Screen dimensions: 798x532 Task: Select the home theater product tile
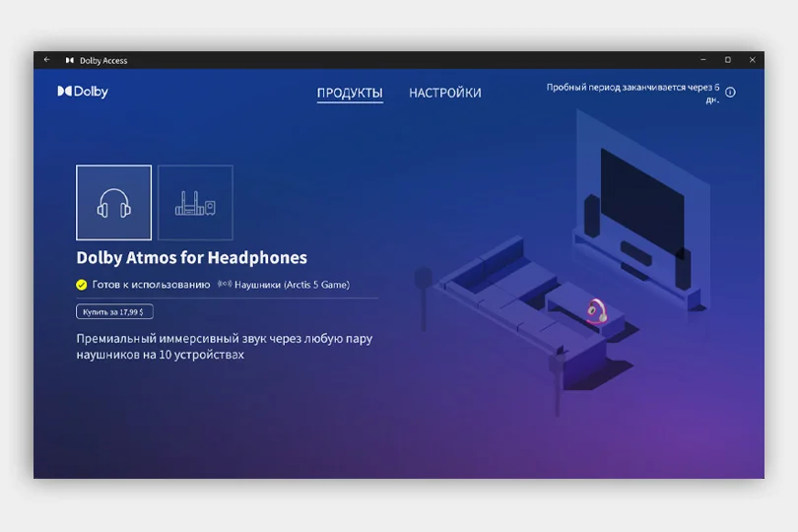(x=195, y=202)
